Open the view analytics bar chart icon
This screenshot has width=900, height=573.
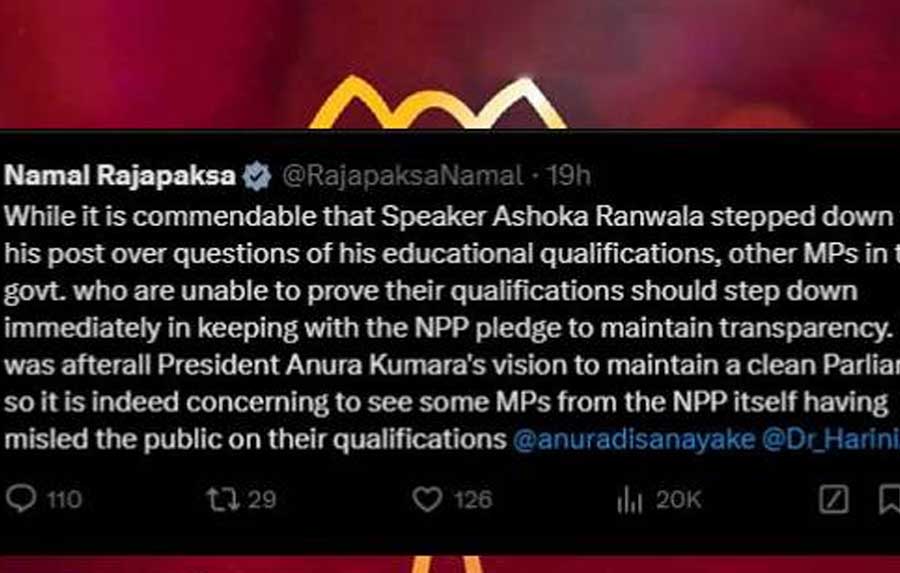(629, 500)
